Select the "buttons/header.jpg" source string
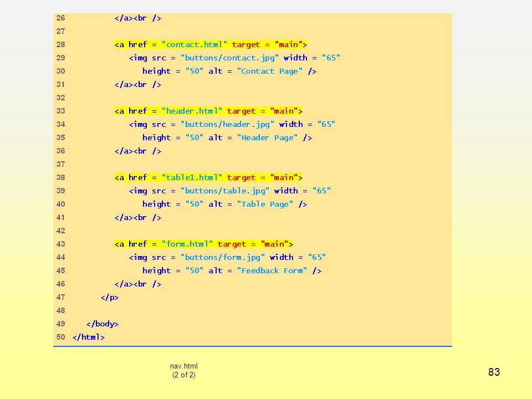Image resolution: width=532 pixels, height=399 pixels. tap(227, 124)
